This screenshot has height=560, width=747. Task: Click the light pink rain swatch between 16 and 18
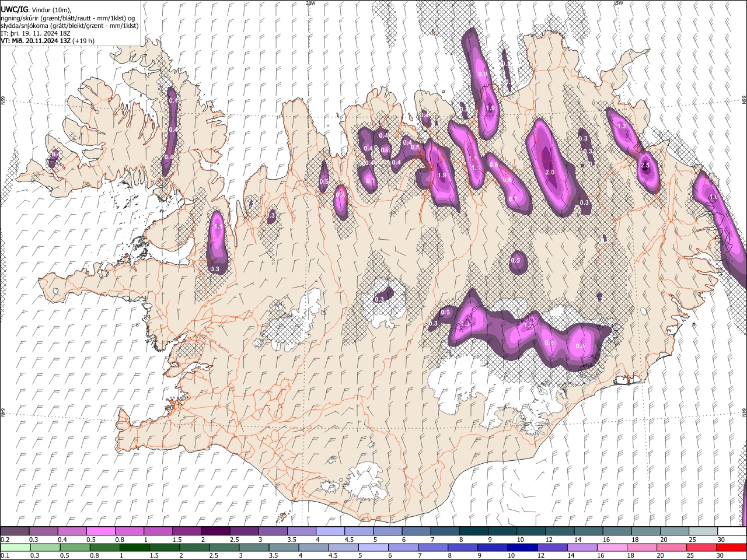coord(612,547)
